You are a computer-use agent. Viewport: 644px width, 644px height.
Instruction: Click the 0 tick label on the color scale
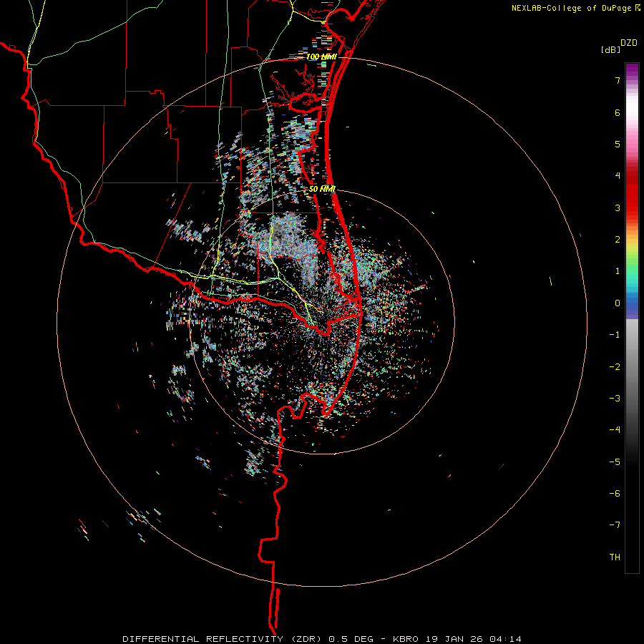tap(618, 303)
